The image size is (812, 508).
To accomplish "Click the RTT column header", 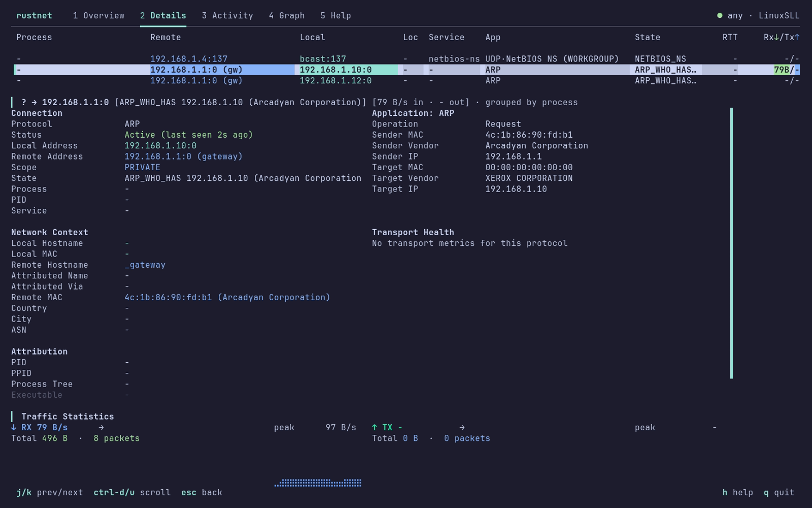I will 730,37.
